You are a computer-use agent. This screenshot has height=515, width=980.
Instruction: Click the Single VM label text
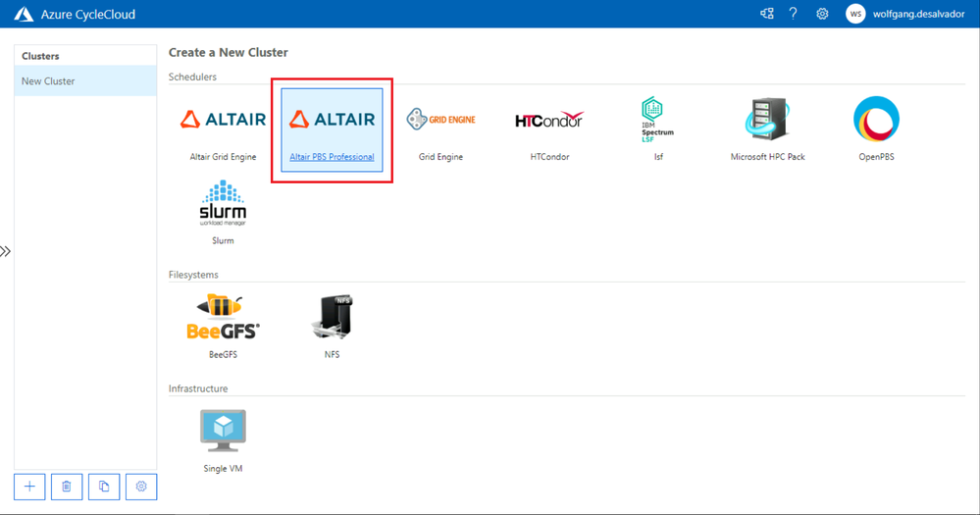point(223,468)
